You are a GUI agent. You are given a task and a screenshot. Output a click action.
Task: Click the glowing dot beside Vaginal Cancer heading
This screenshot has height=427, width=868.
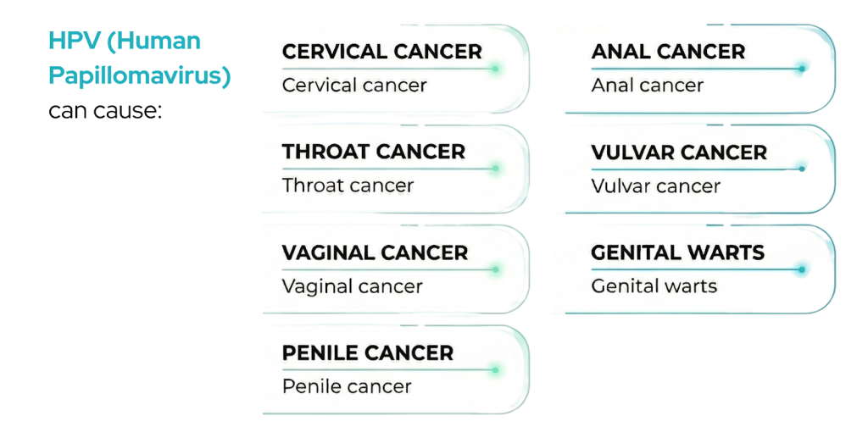(x=496, y=269)
